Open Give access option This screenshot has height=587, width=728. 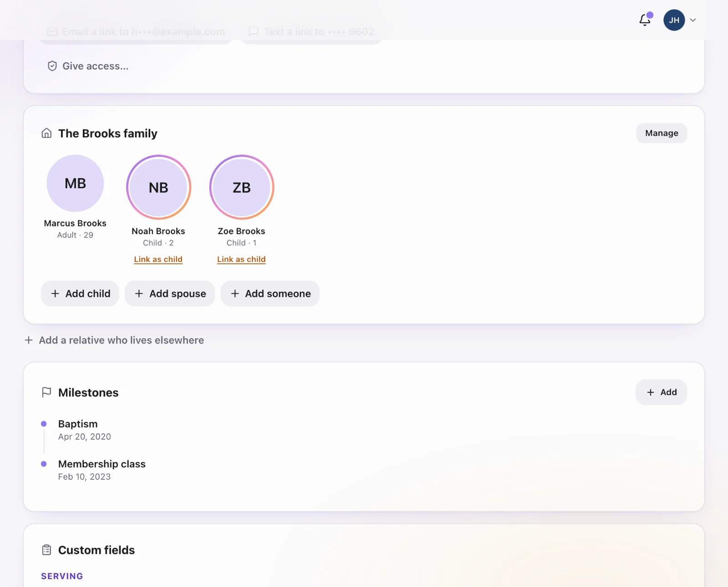point(88,66)
